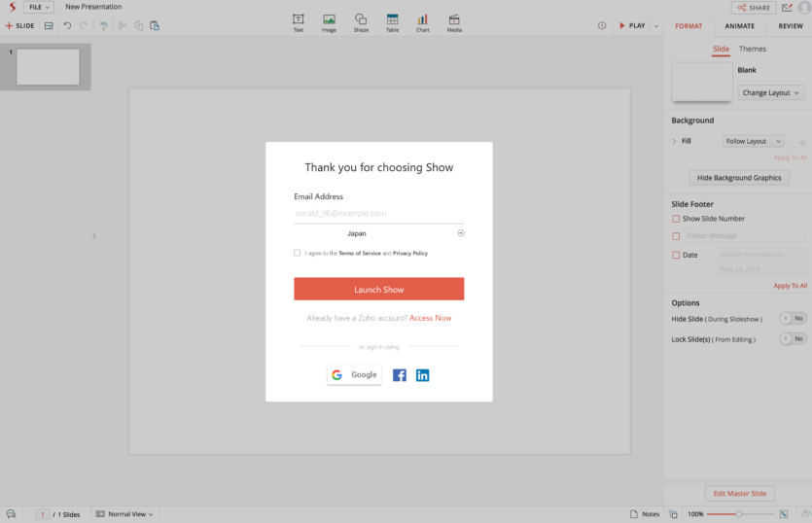812x523 pixels.
Task: Redo the last action
Action: coord(83,25)
